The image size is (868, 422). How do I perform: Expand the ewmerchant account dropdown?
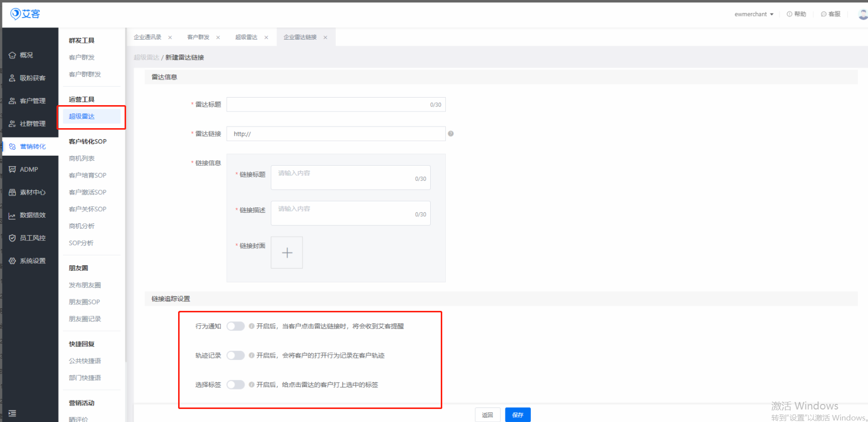754,14
